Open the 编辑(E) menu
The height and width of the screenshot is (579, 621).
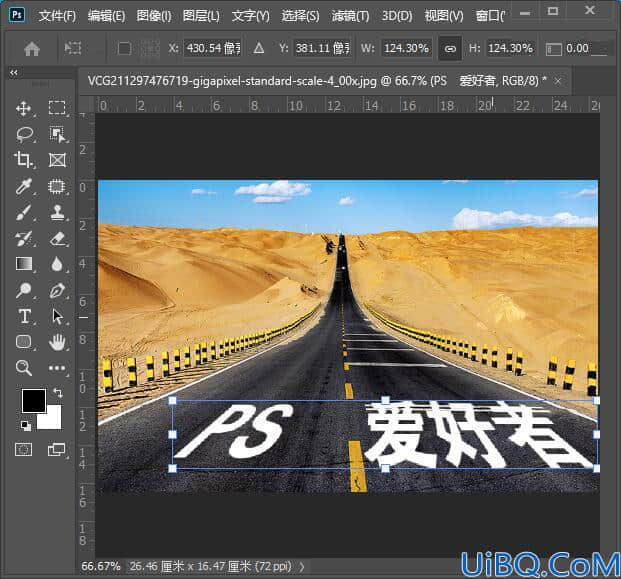[107, 16]
